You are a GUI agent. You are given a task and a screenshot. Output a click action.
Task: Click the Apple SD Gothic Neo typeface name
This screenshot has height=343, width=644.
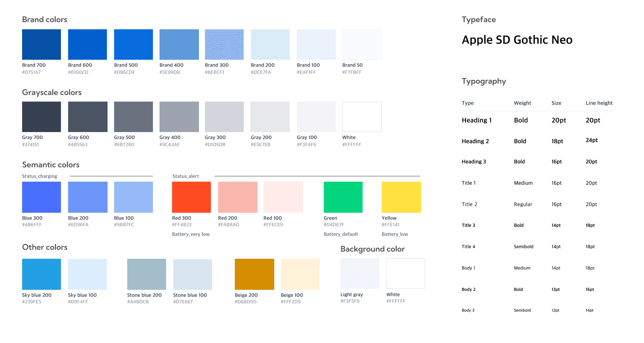click(x=517, y=40)
